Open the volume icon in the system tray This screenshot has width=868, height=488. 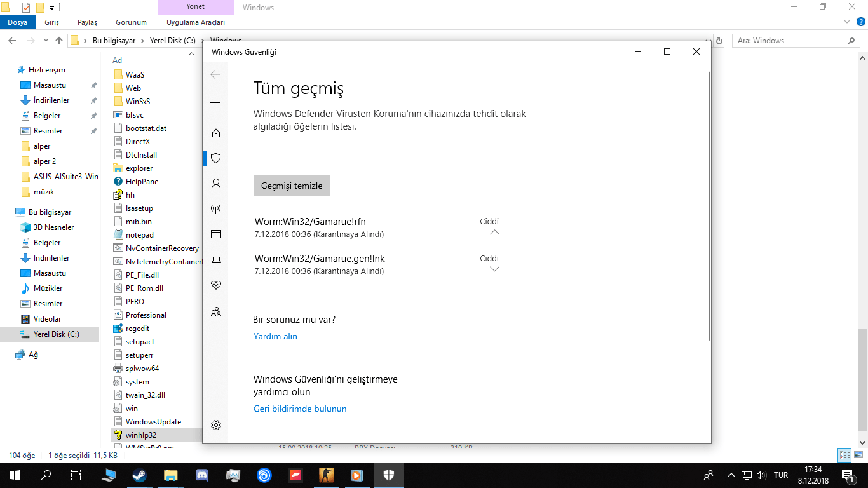tap(761, 475)
